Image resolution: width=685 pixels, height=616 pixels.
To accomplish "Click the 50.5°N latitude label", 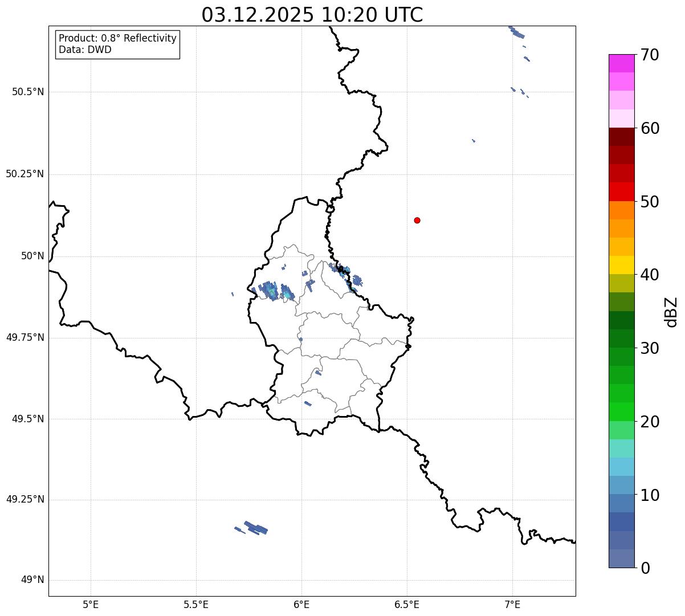I will [x=28, y=92].
